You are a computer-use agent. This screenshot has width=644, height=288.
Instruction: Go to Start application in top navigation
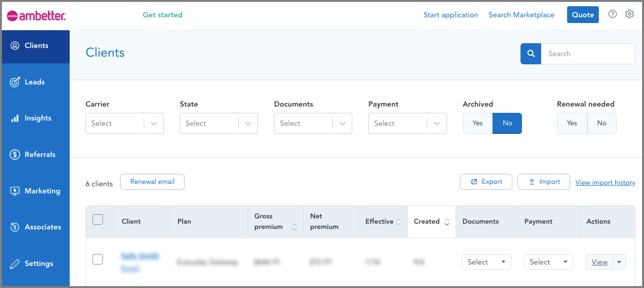pyautogui.click(x=450, y=15)
